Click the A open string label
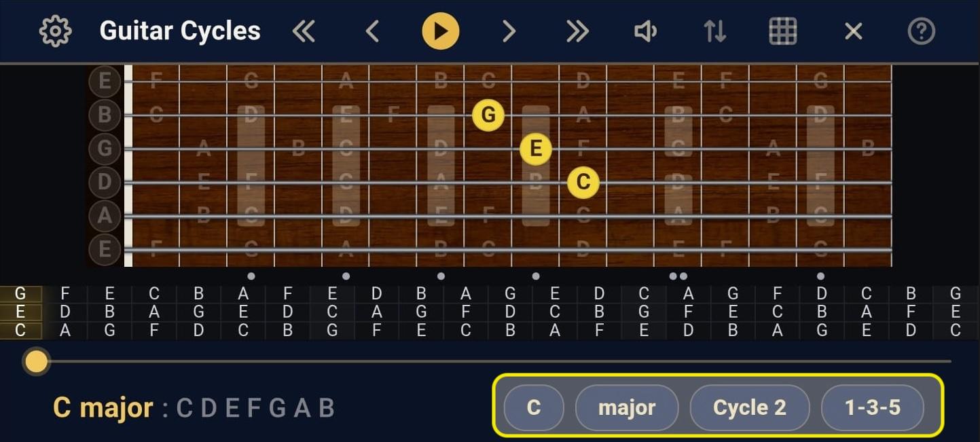The width and height of the screenshot is (980, 442). coord(105,216)
